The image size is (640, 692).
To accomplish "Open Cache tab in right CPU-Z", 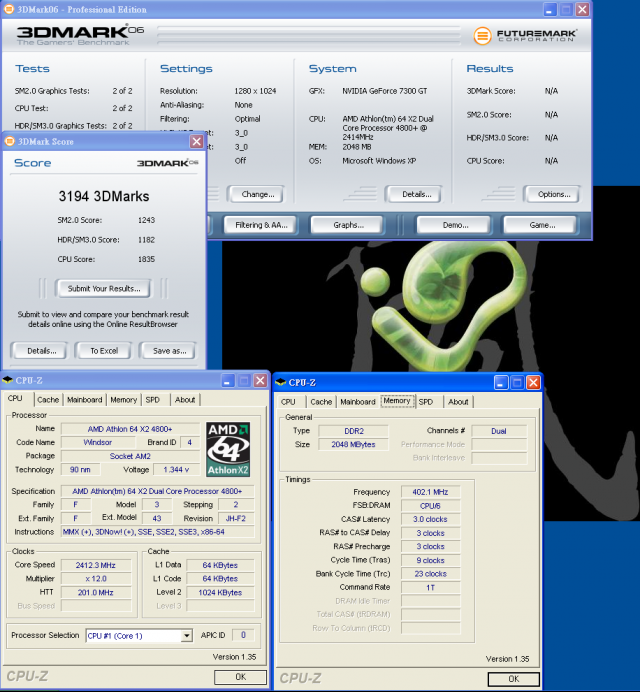I will click(x=321, y=402).
